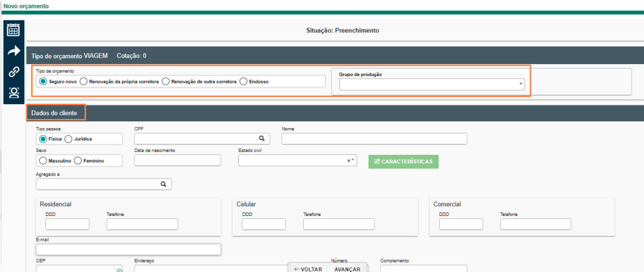Click the CARACTERÍSTICAS button
The height and width of the screenshot is (272, 644).
coord(403,161)
